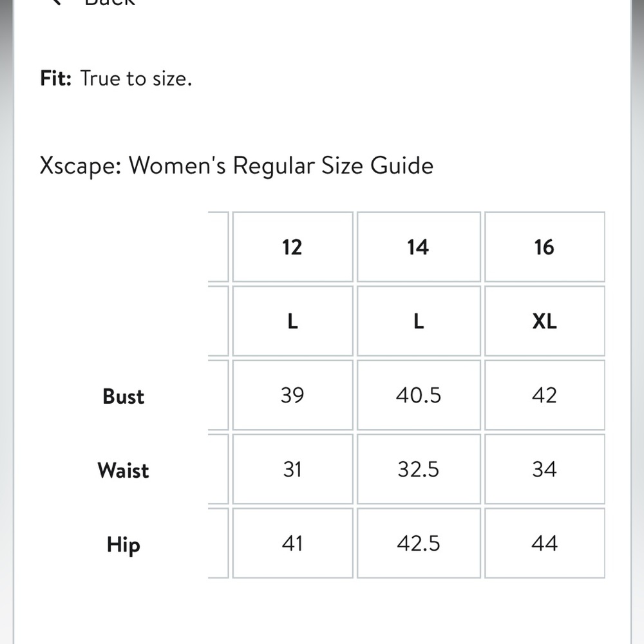Click the Fit: True to size text
This screenshot has height=644, width=644.
[116, 78]
